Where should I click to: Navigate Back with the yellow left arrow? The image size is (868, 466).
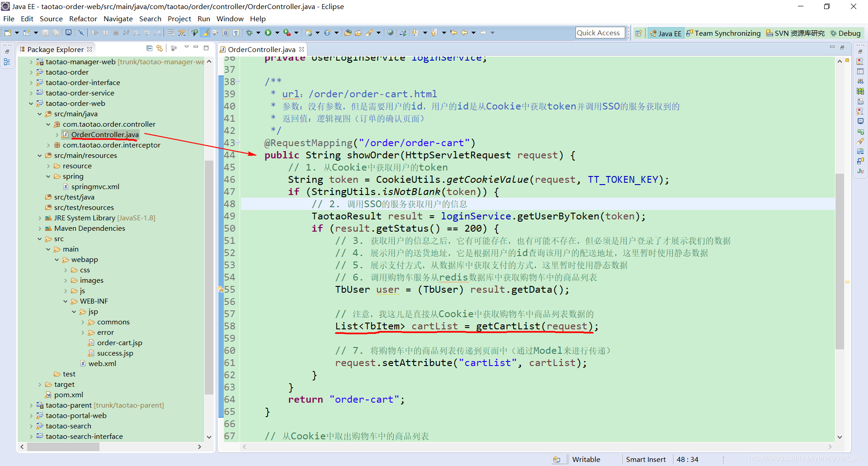click(464, 33)
